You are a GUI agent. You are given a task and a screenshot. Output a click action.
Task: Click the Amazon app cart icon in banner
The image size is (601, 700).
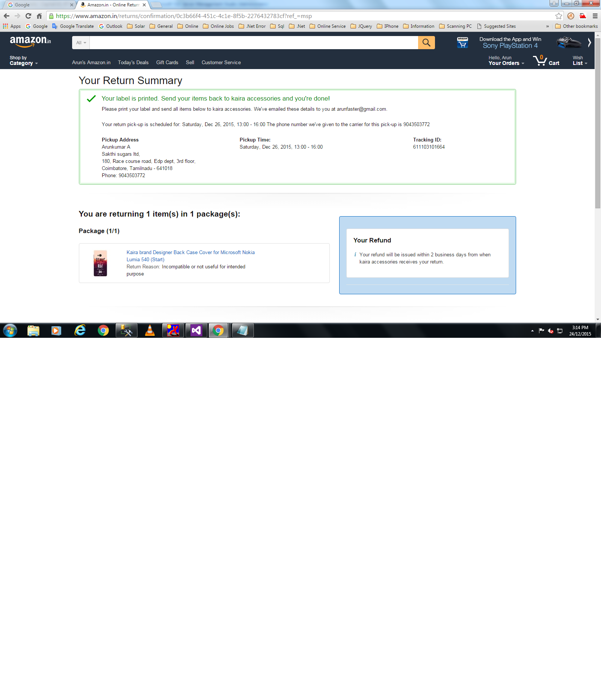(x=462, y=42)
